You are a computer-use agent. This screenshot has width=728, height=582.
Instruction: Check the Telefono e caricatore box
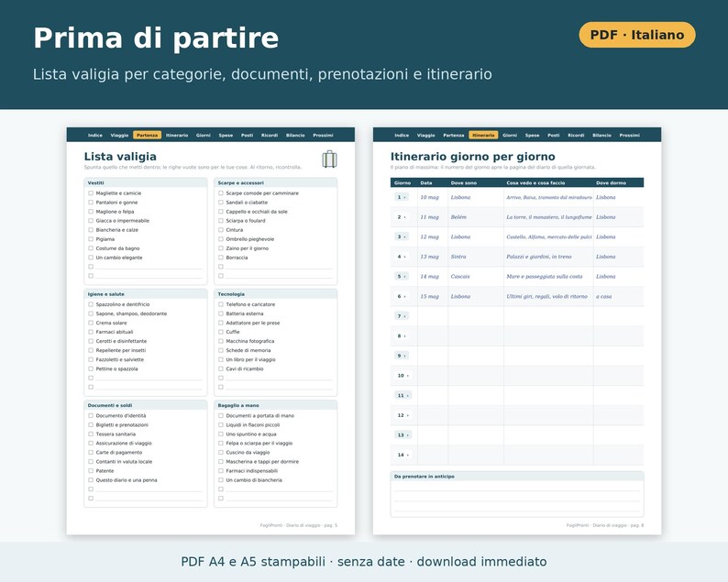pyautogui.click(x=221, y=304)
